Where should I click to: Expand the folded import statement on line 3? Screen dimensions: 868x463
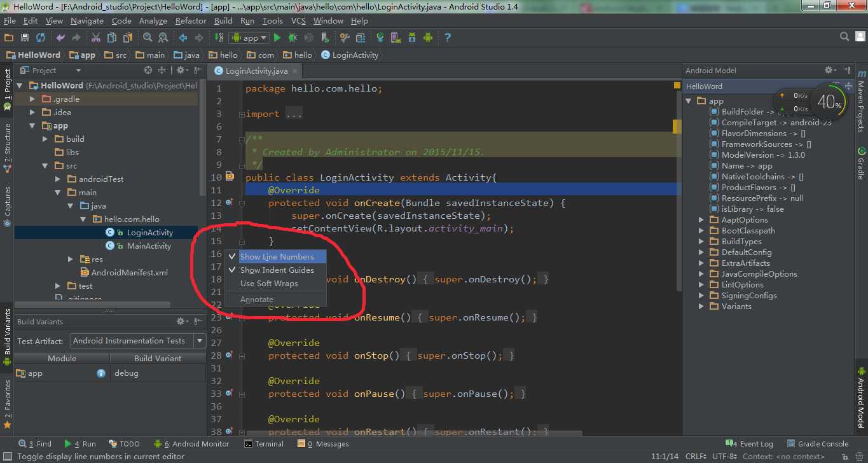pos(241,114)
